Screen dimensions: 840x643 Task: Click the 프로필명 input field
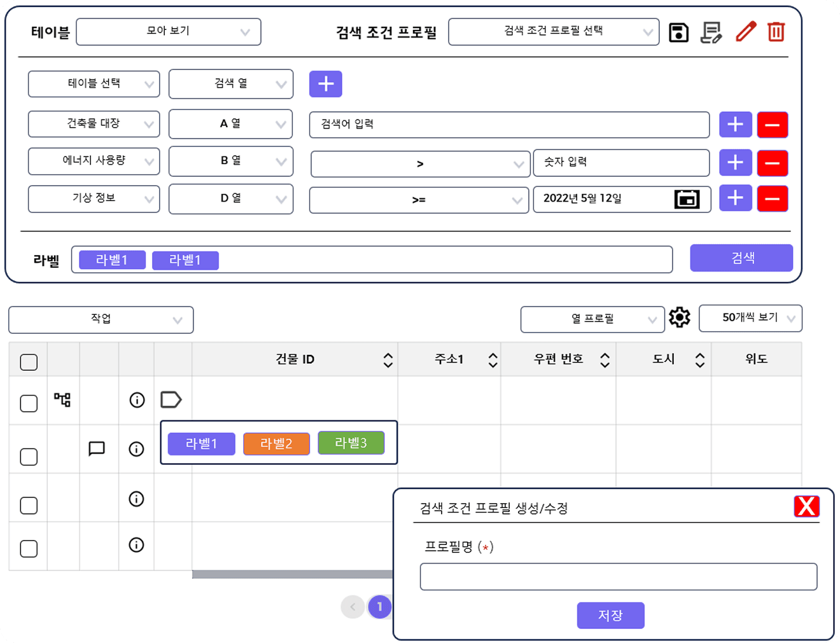tap(619, 577)
